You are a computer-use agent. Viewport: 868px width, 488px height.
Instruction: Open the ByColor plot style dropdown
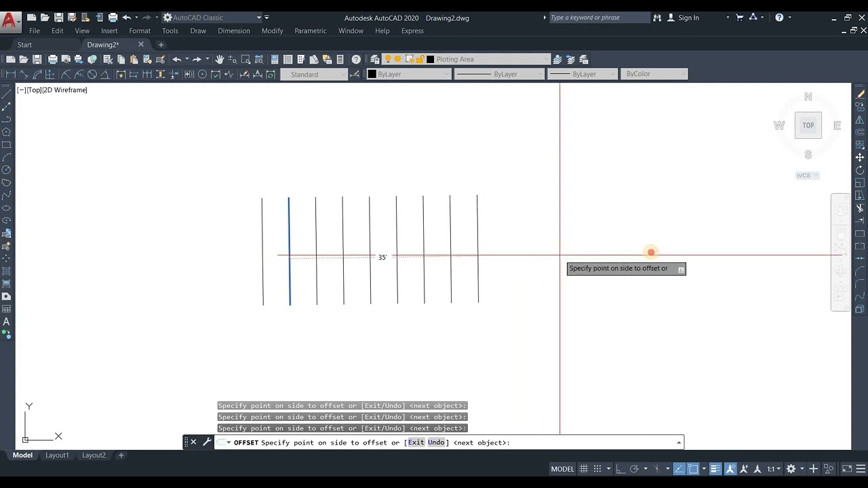pos(654,74)
